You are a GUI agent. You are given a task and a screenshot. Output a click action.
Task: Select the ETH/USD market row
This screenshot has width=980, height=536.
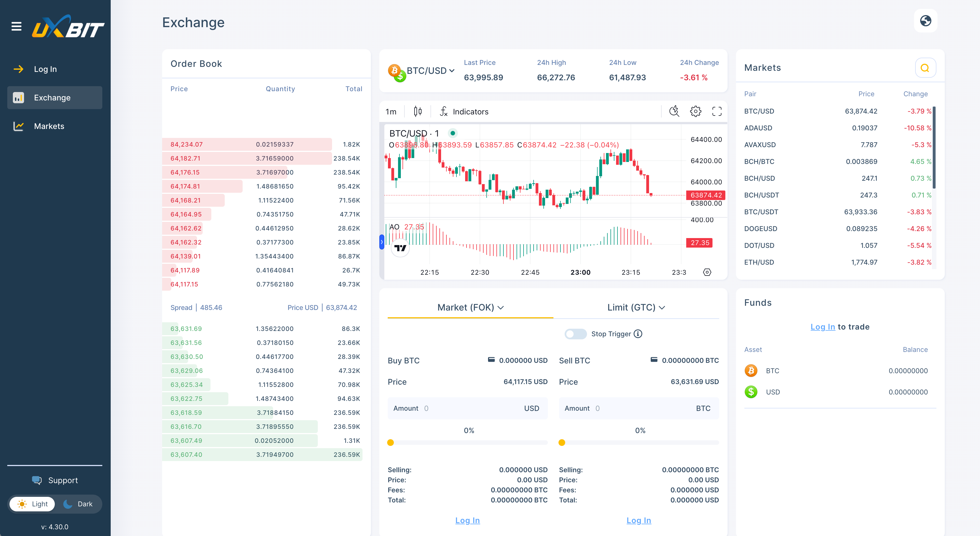838,262
